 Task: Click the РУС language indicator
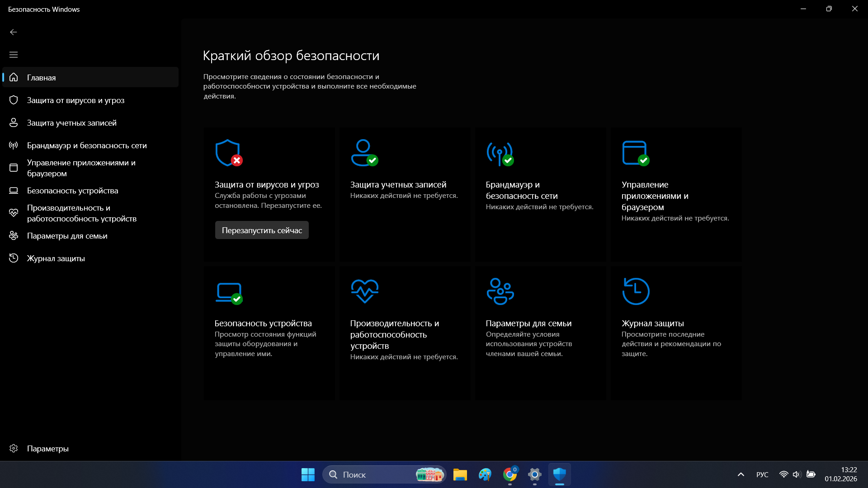762,474
